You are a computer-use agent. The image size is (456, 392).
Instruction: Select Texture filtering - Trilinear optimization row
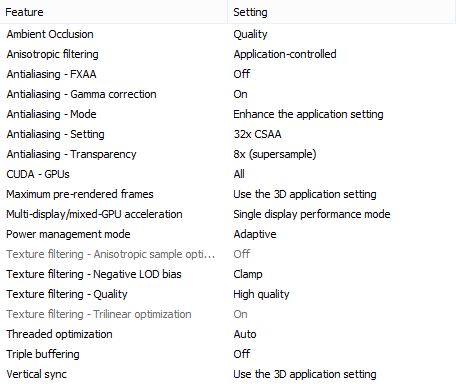click(x=228, y=314)
